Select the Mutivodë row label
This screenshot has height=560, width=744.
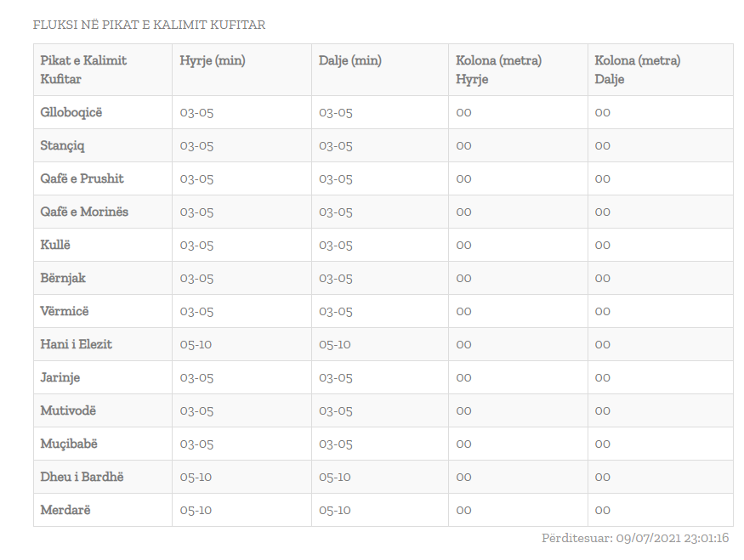click(68, 410)
